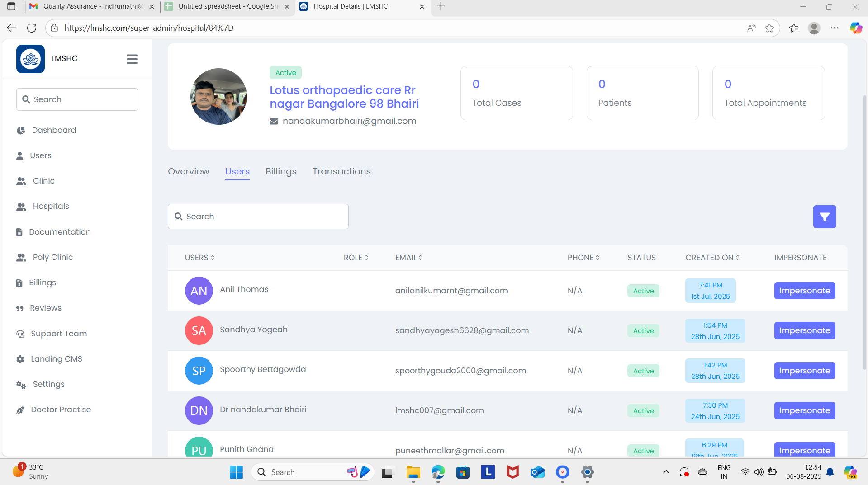Open Doctor Practise sidebar item
The image size is (868, 485).
coord(61,410)
